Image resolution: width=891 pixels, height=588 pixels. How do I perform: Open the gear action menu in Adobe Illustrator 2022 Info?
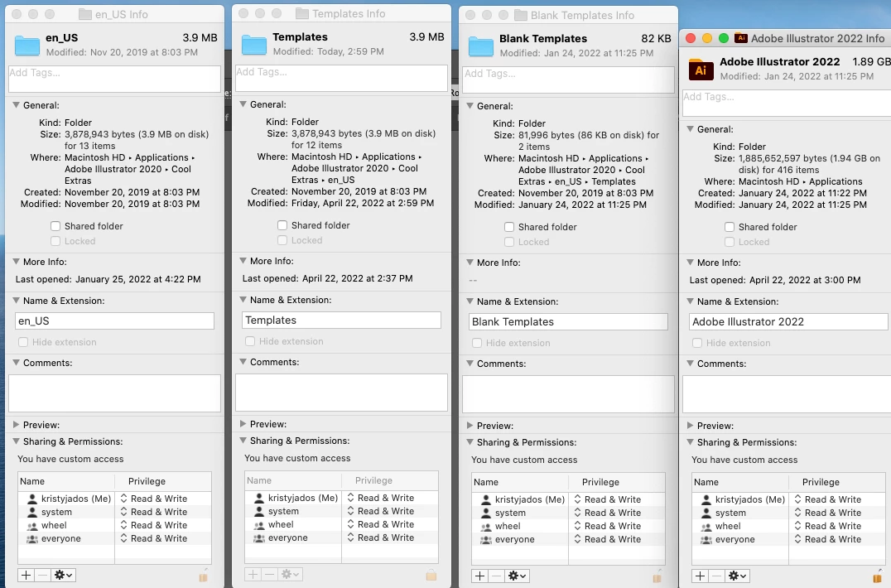(737, 576)
